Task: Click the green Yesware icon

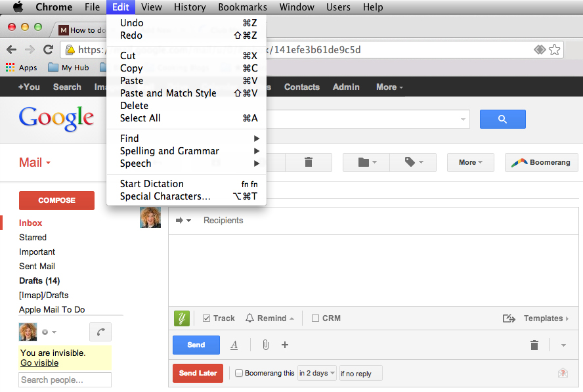Action: (x=182, y=318)
